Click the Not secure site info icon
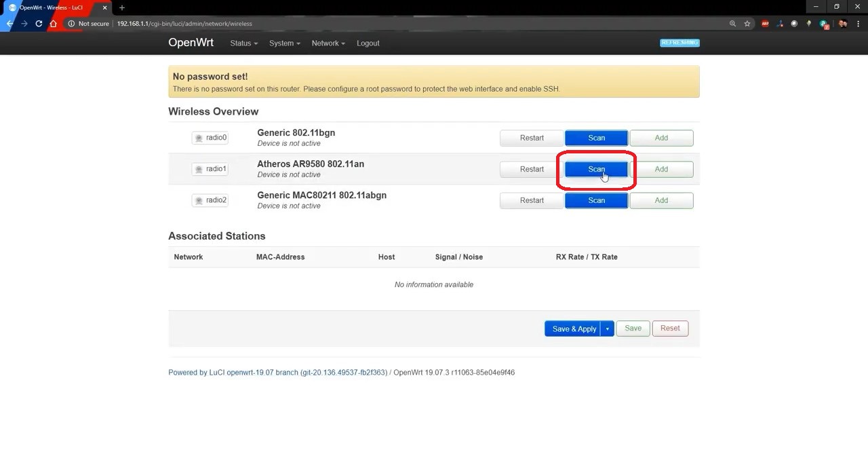Screen dimensions: 868x471 pos(71,24)
